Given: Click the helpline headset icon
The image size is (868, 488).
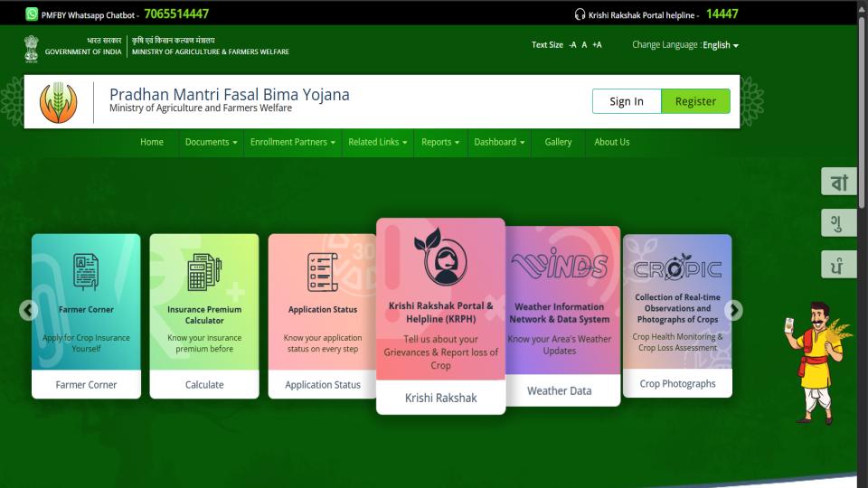Looking at the screenshot, I should click(x=580, y=14).
